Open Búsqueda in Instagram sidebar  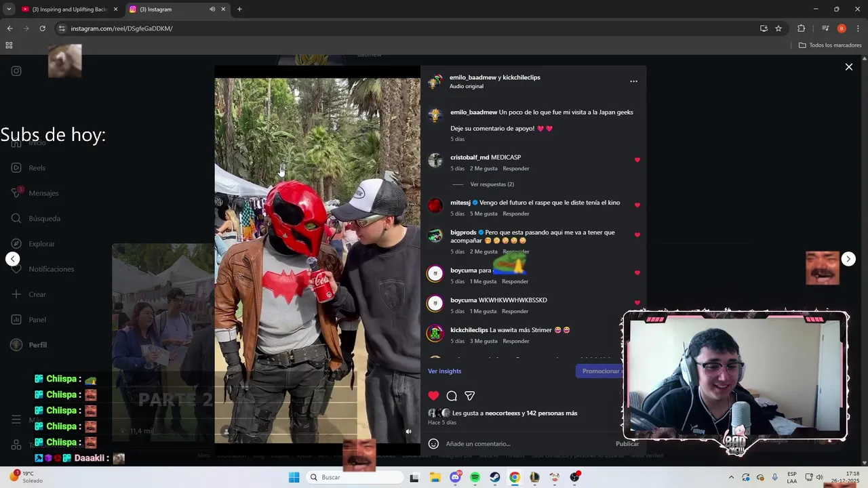(35, 218)
